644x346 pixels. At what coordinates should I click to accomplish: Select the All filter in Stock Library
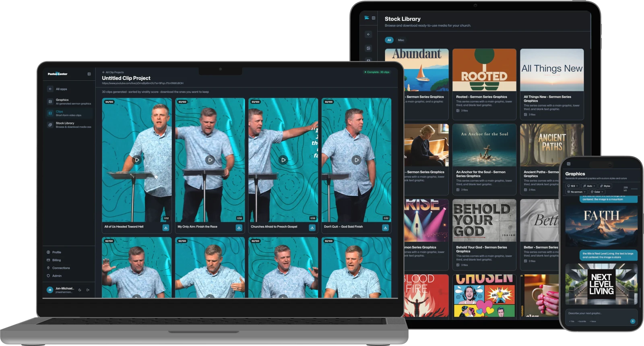pos(389,40)
